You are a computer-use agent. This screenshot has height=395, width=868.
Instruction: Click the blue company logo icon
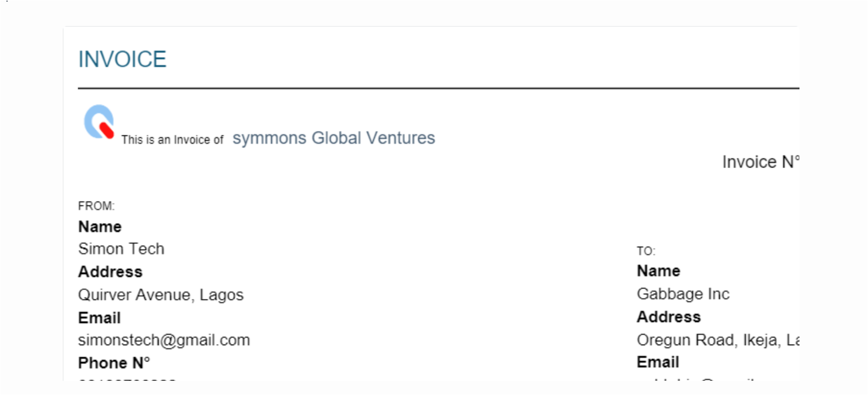pyautogui.click(x=100, y=122)
